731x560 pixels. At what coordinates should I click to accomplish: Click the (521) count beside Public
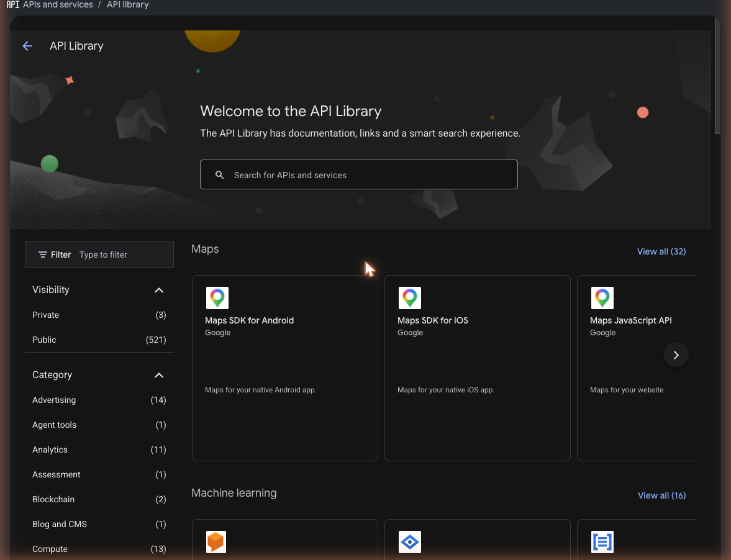point(156,340)
